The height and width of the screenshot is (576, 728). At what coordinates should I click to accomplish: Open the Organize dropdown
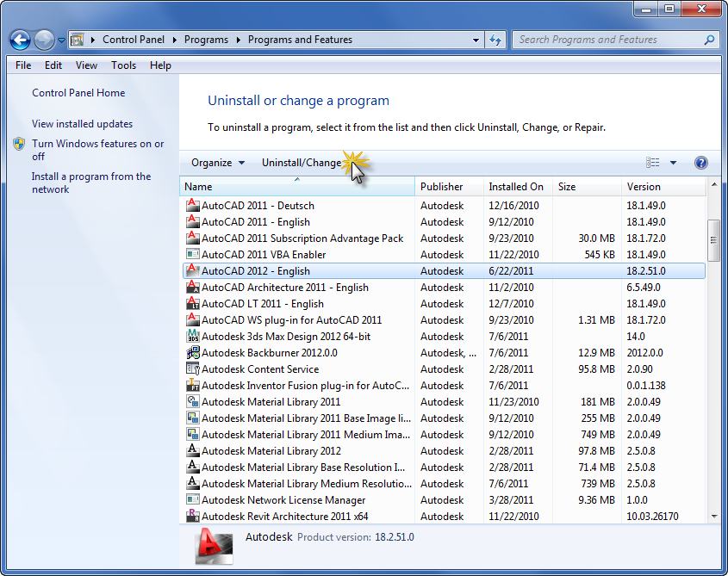[218, 163]
